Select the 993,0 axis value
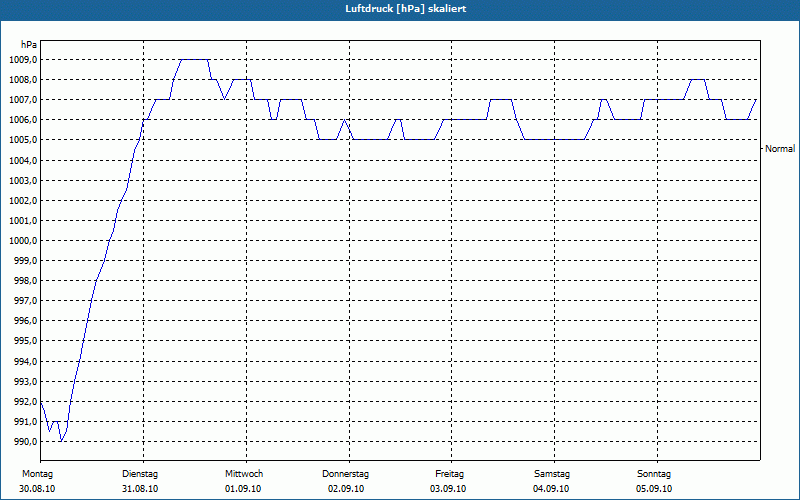The width and height of the screenshot is (800, 500). (x=25, y=382)
